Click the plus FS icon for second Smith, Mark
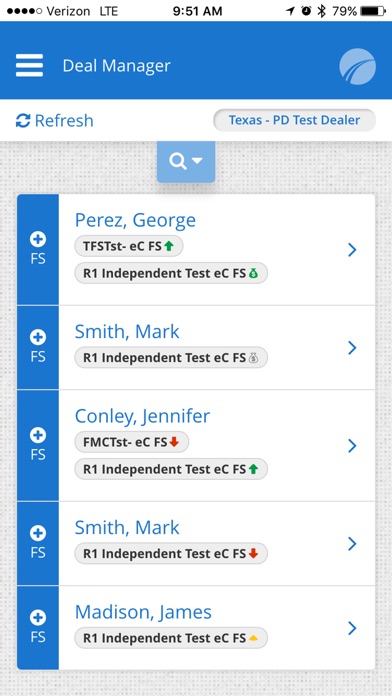Viewport: 392px width, 696px height. click(38, 543)
